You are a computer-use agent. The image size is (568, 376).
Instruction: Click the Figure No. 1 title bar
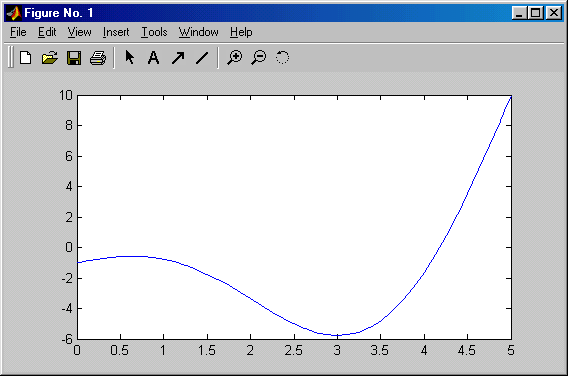(x=283, y=13)
